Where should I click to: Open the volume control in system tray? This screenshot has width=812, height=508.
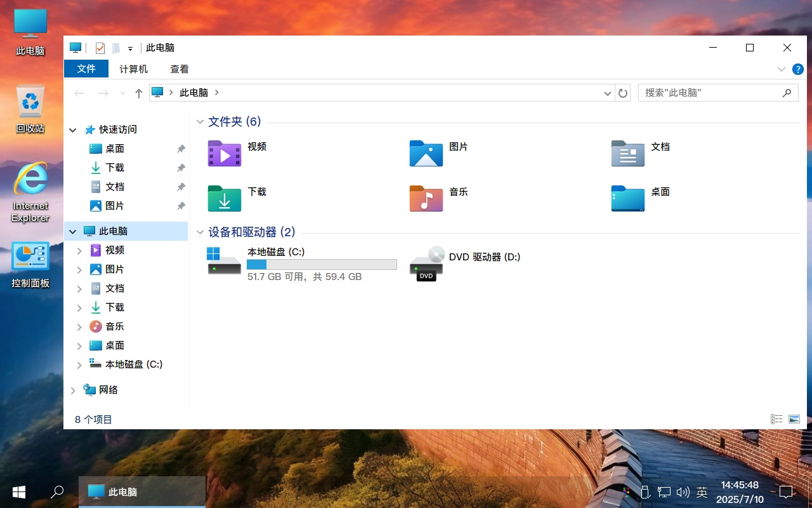tap(683, 491)
